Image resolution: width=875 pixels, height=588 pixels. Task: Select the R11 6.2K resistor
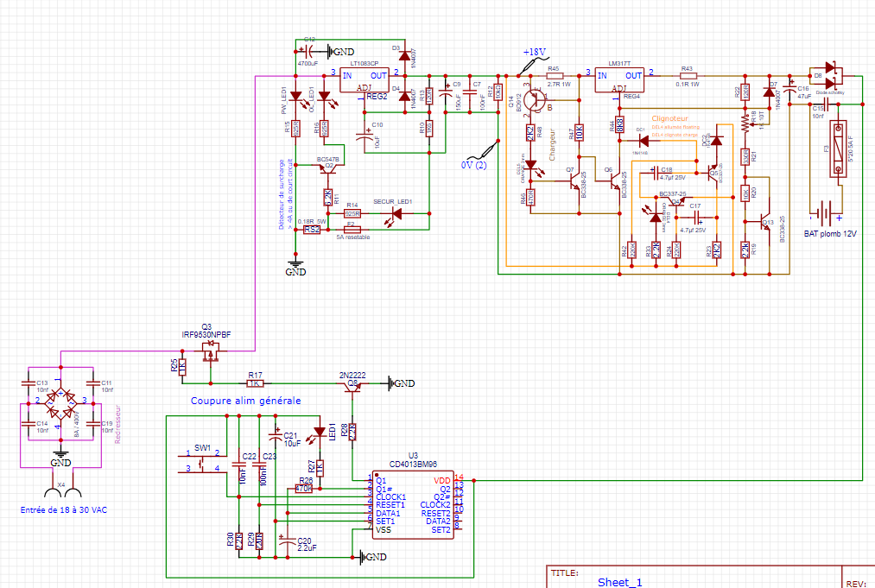coord(328,198)
